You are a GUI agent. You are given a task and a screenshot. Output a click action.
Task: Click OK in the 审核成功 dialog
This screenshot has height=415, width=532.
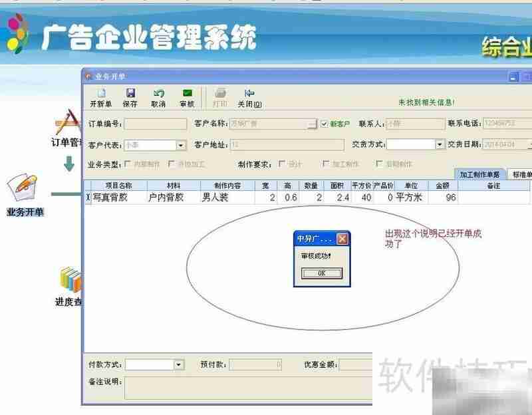321,273
